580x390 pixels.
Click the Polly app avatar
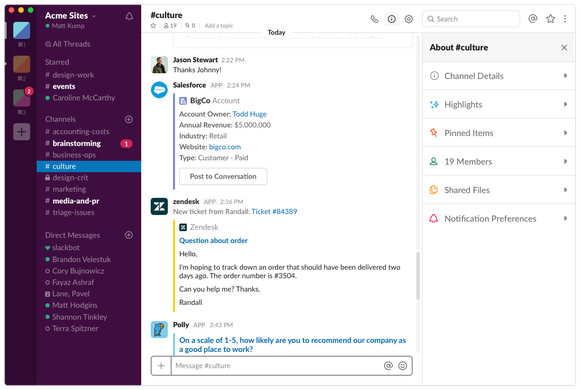[159, 329]
